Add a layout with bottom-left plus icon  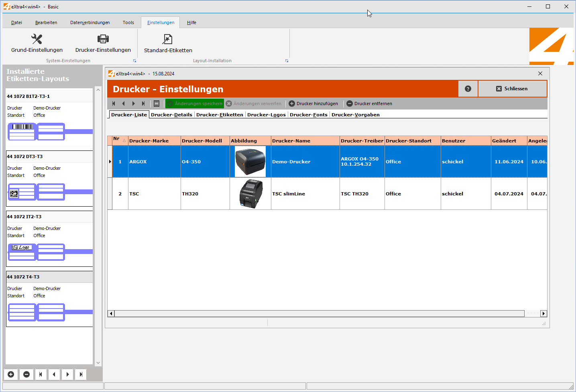point(11,374)
